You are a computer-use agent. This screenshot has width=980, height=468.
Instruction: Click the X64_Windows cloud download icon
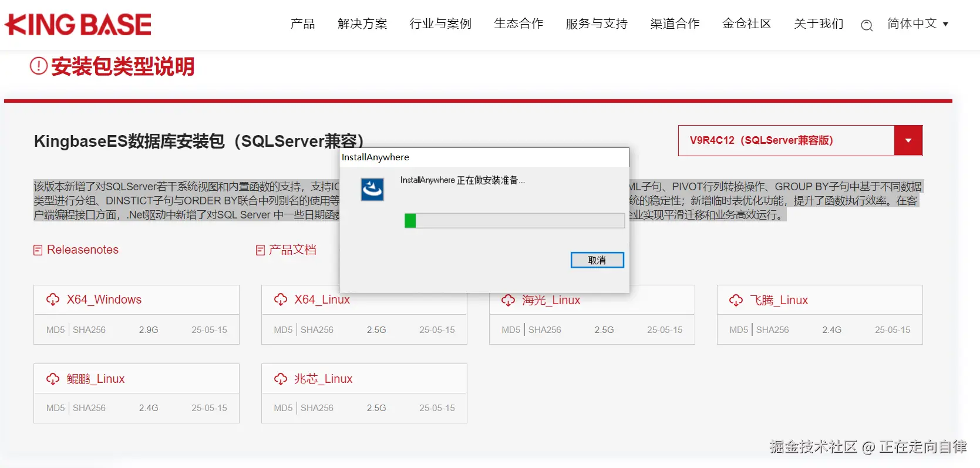[x=53, y=299]
